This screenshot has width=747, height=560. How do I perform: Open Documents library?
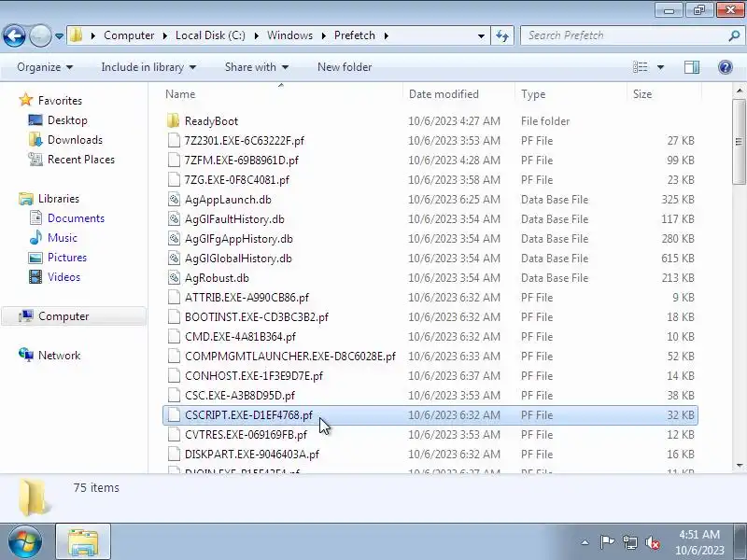(76, 218)
